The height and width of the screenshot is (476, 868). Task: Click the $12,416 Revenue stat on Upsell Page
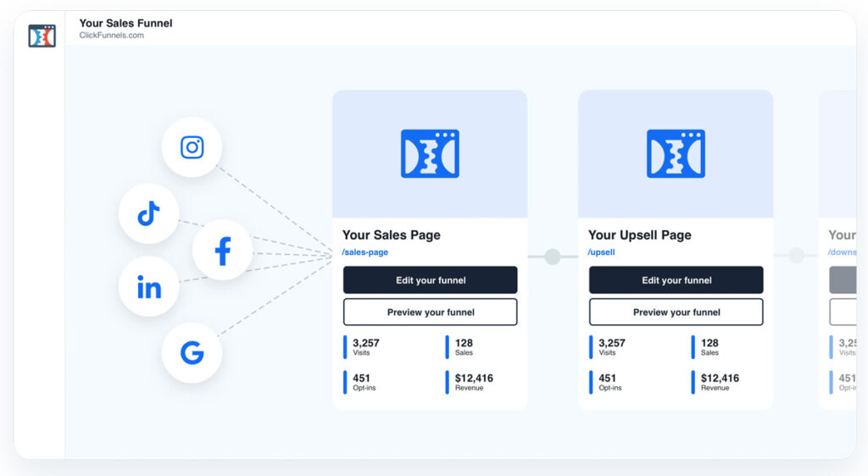tap(715, 383)
